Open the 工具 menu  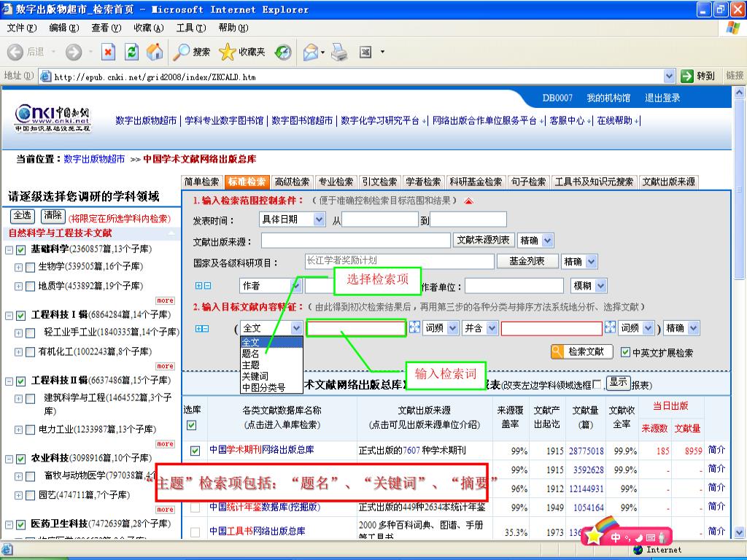coord(191,28)
